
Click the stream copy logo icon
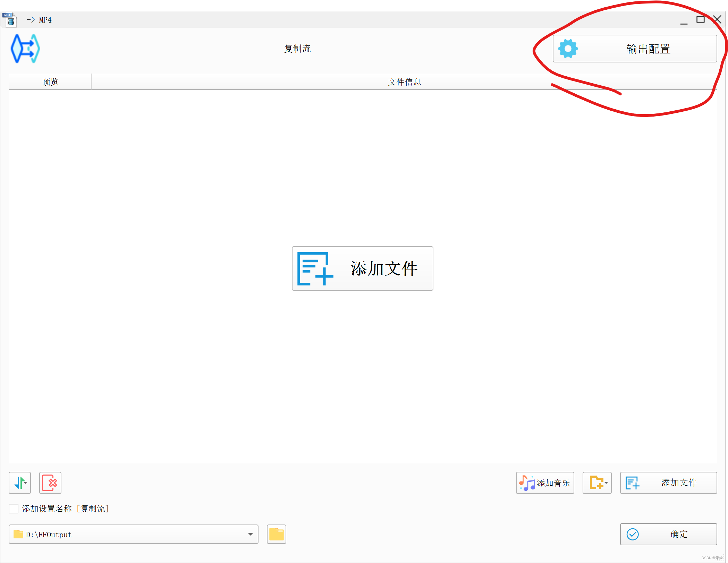[25, 49]
